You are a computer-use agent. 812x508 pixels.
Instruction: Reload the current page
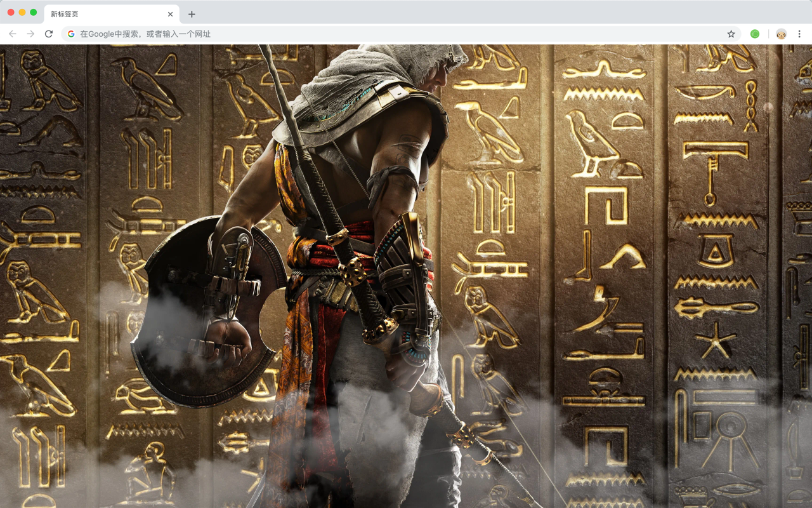[x=49, y=34]
